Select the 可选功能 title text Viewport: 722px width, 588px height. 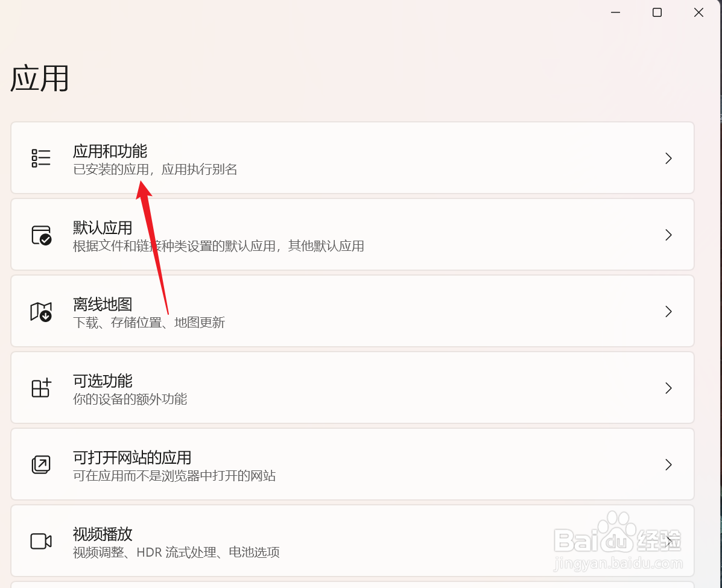tap(103, 381)
